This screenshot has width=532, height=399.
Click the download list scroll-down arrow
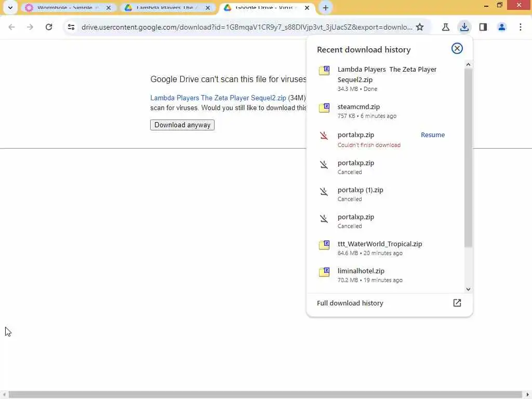[468, 289]
